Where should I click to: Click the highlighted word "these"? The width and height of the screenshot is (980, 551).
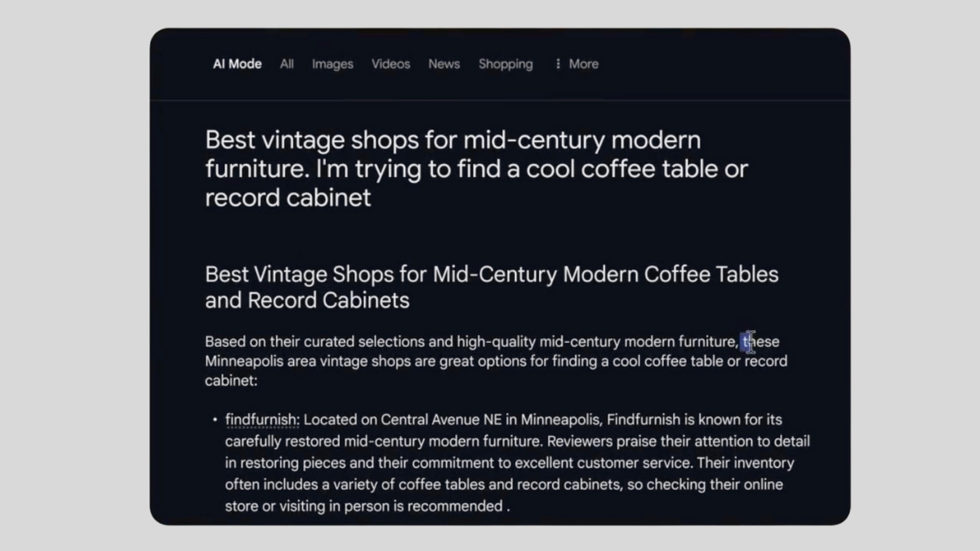pyautogui.click(x=761, y=341)
